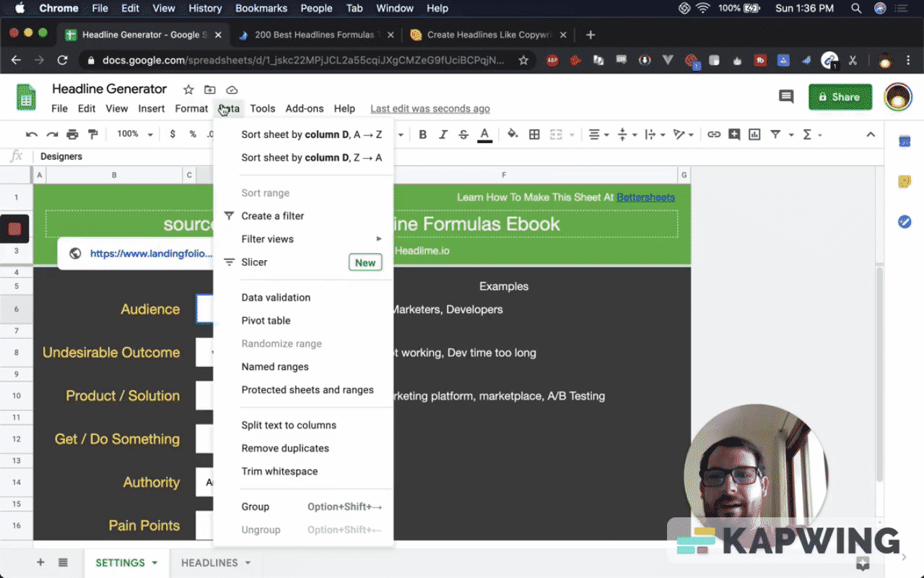
Task: Format selection as percent
Action: [x=193, y=134]
